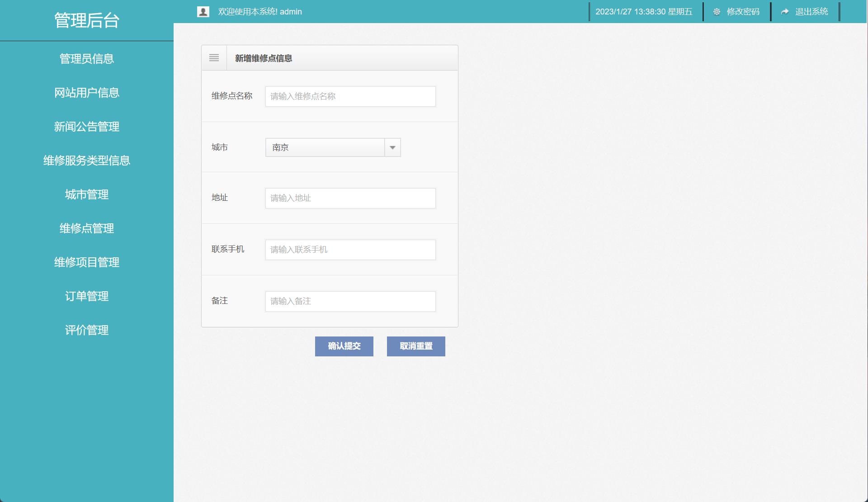Click 退出系统 to log out
The height and width of the screenshot is (502, 868).
[x=811, y=12]
